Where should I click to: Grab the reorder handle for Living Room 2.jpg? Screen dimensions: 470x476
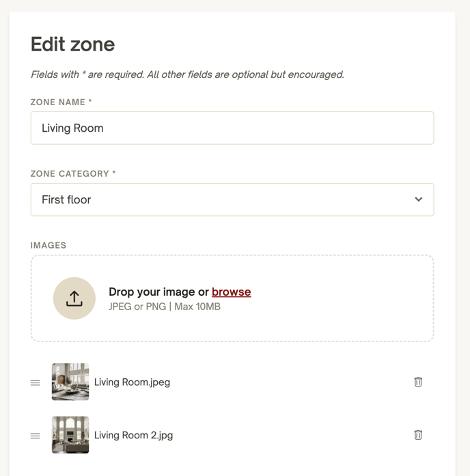(x=36, y=436)
